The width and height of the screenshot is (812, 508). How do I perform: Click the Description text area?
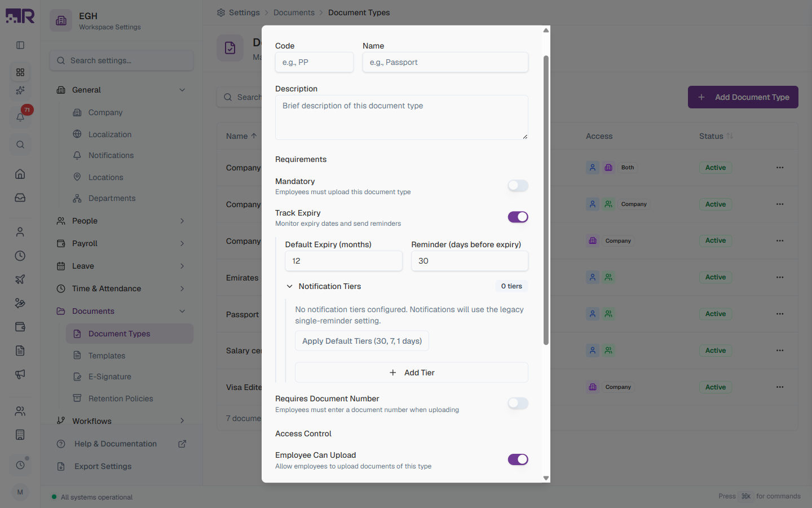click(x=401, y=117)
